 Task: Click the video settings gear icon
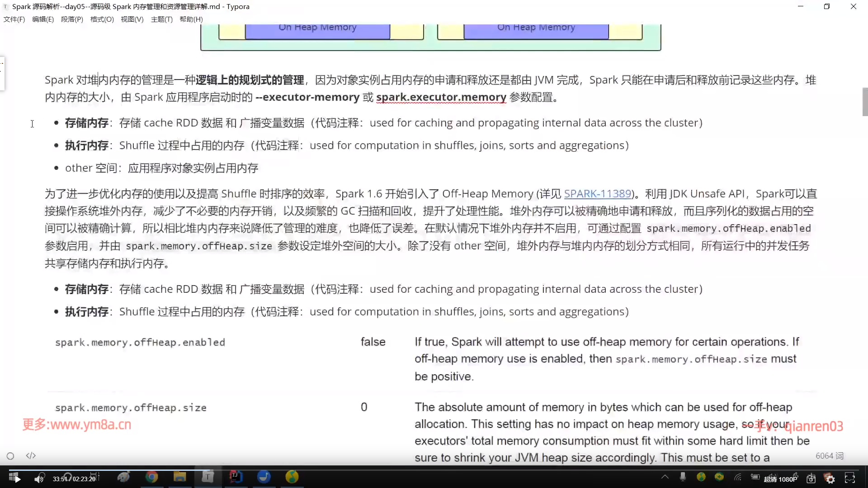coord(830,479)
